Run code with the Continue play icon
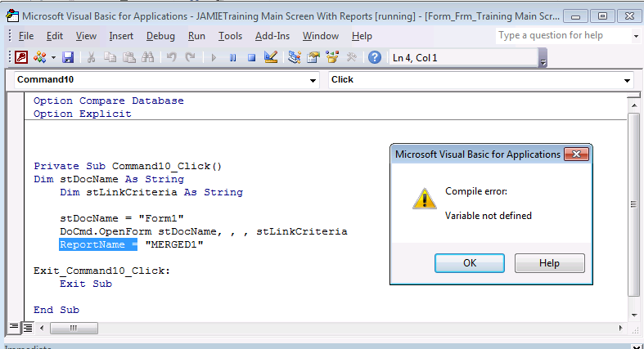The image size is (644, 349). [x=214, y=58]
